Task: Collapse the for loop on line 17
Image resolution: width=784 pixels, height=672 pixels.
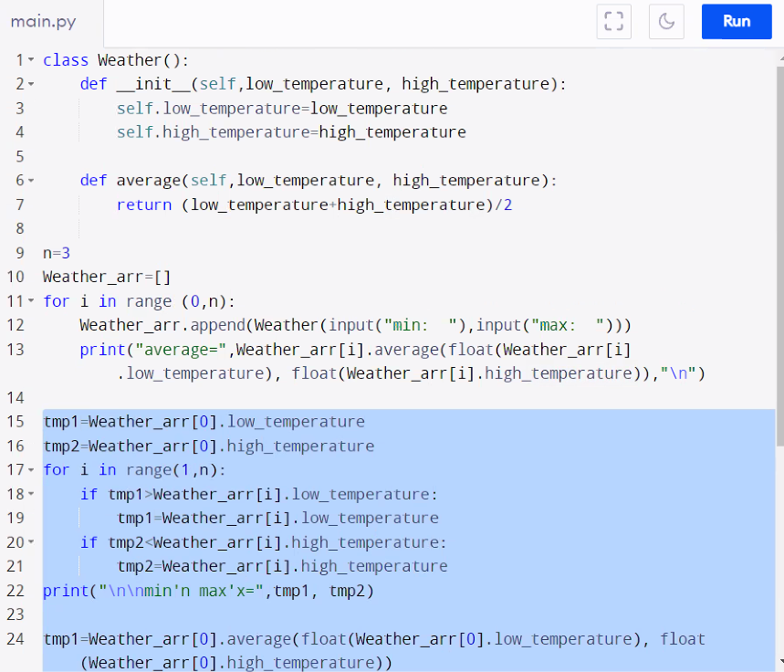Action: [28, 469]
